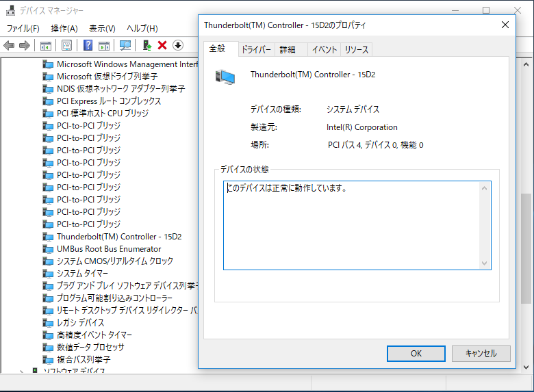Click the Device Manager vertical scrollbar thumb
The image size is (534, 392).
click(x=526, y=248)
